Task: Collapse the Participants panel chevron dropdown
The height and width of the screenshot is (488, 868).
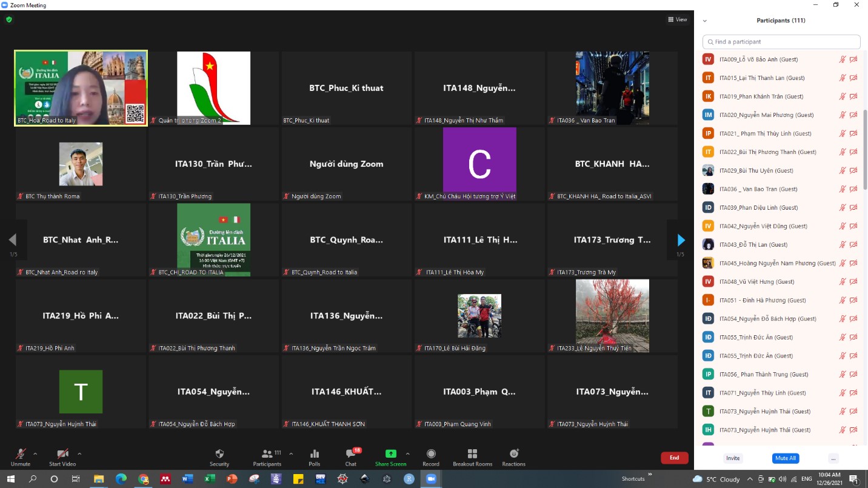Action: (x=705, y=21)
